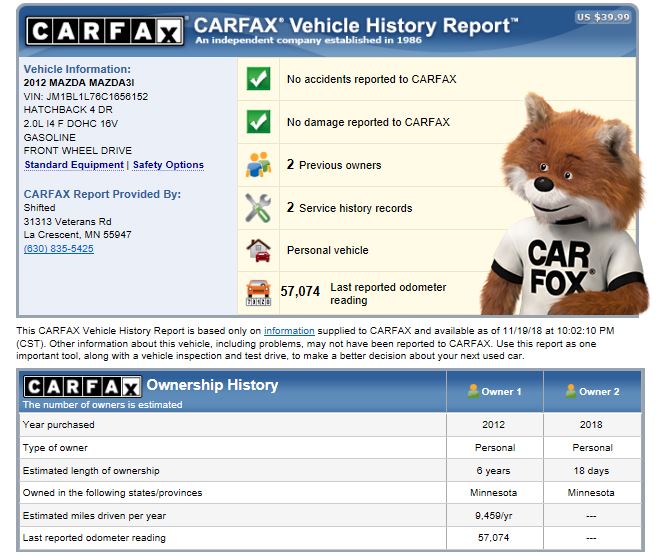Click the '9,459/yr' miles cell

(x=494, y=516)
